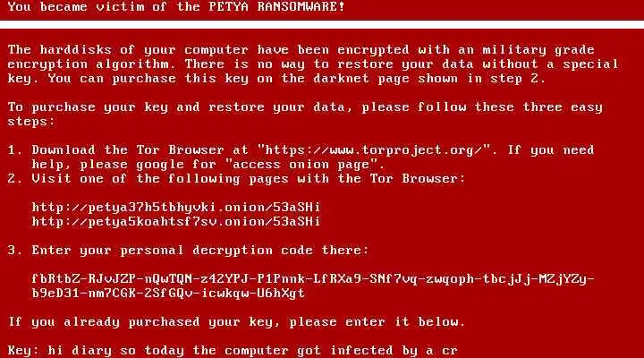644x358 pixels.
Task: Click the end of typed key text "cr"
Action: coord(450,351)
